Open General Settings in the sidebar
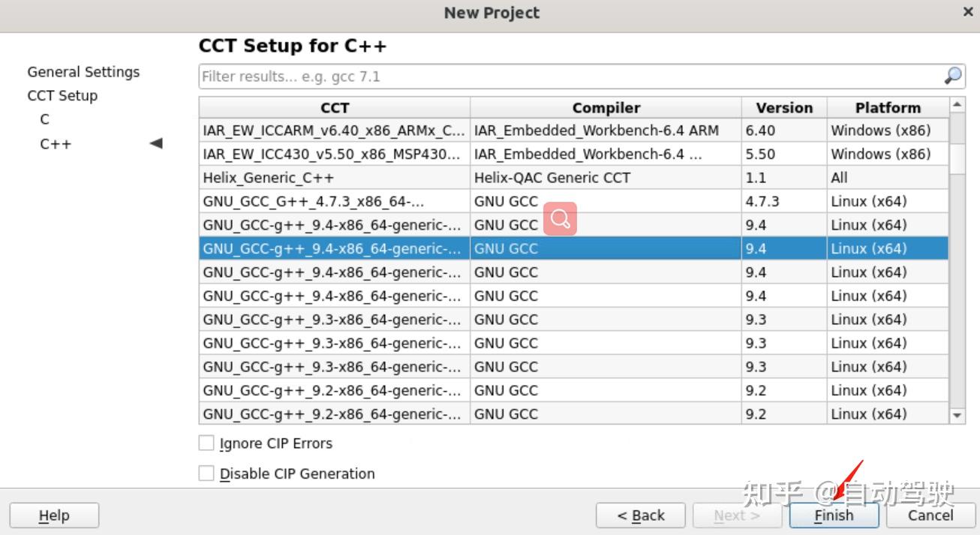 pyautogui.click(x=83, y=72)
